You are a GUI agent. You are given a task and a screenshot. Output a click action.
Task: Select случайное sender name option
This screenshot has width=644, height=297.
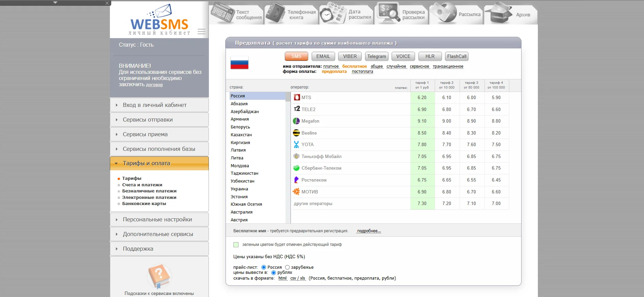(396, 66)
